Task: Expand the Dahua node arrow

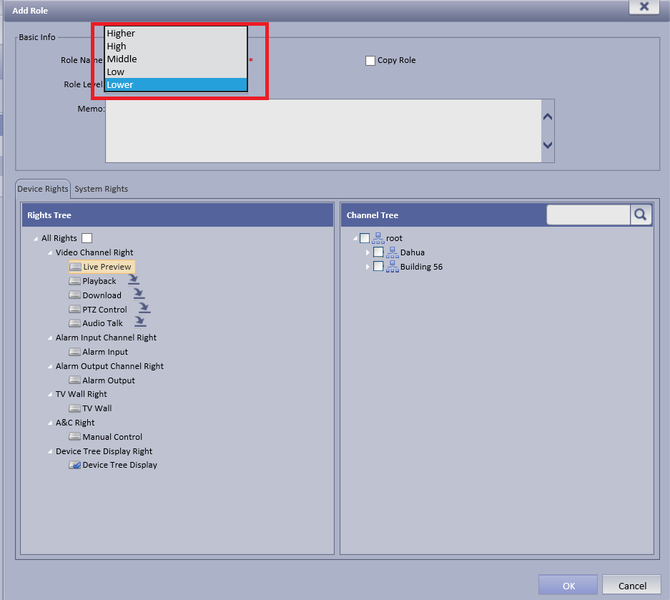Action: point(367,253)
